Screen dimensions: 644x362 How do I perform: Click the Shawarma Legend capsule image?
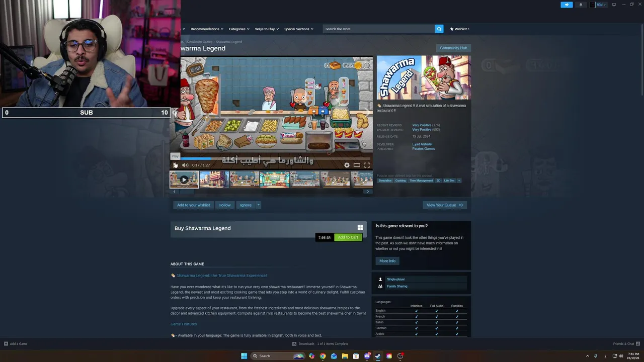point(424,77)
